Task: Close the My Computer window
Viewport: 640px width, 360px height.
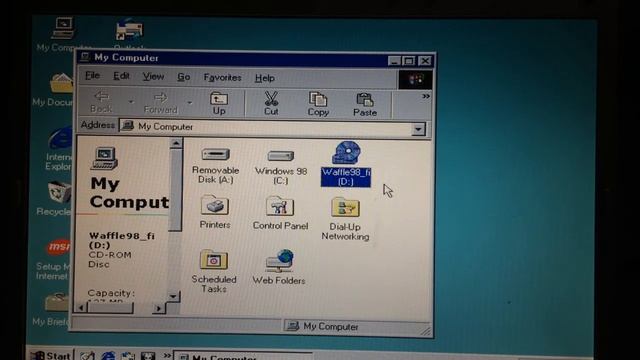Action: [425, 61]
